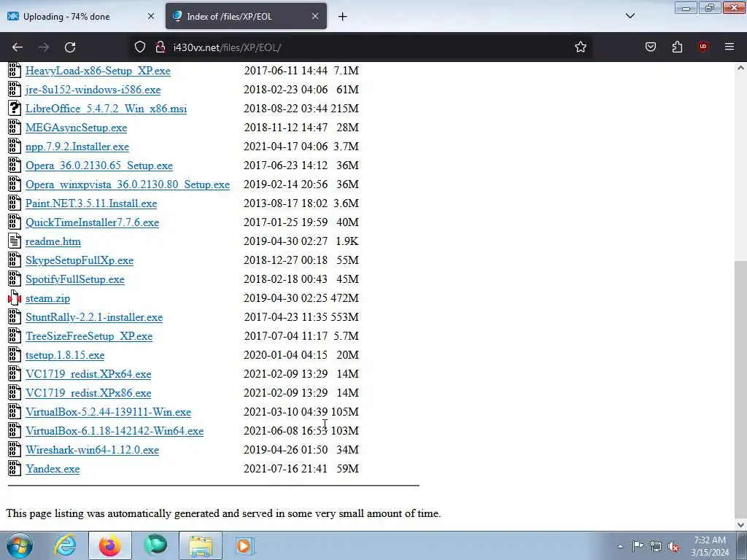Download VirtualBox-6.1.18-142142-Win64.exe
Image resolution: width=747 pixels, height=560 pixels.
115,431
